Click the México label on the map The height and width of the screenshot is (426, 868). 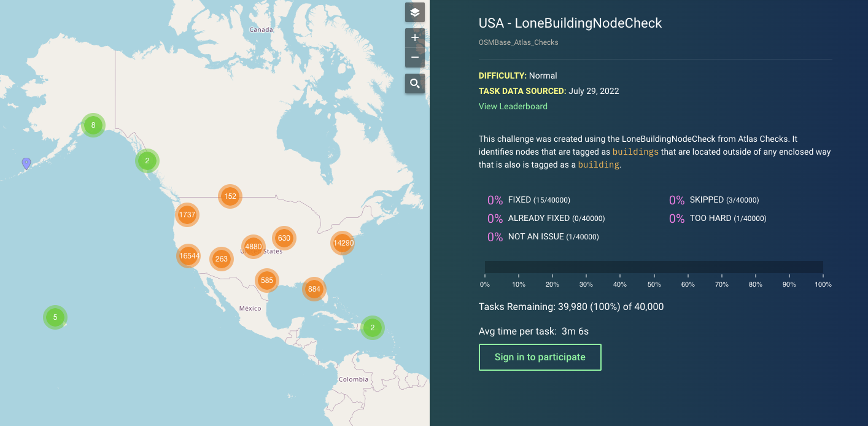coord(250,308)
